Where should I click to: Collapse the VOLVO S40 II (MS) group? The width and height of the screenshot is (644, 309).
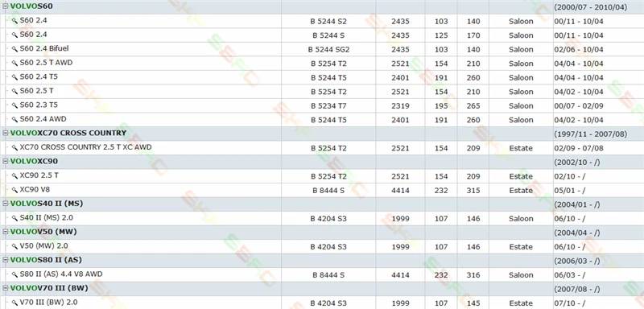[6, 204]
